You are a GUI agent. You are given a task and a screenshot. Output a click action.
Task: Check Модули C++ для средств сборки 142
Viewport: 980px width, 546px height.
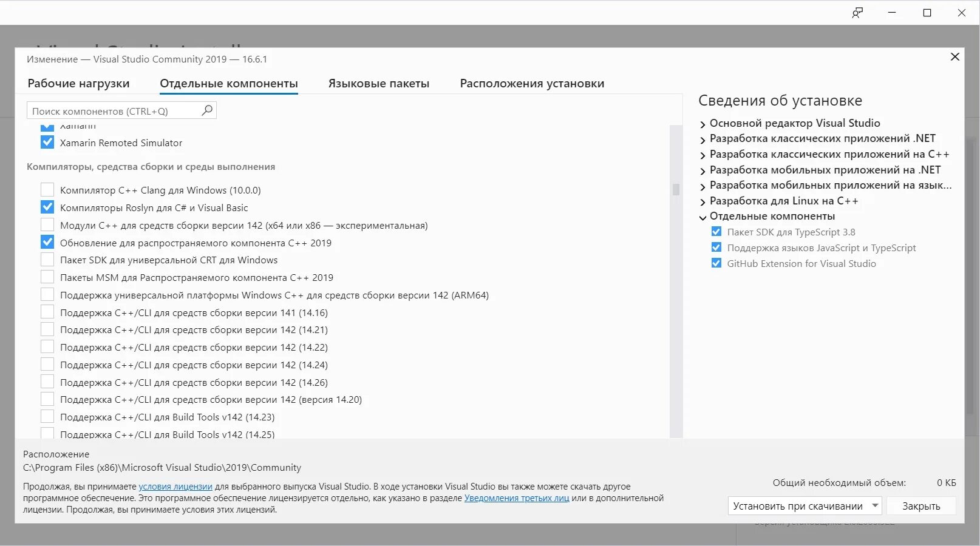coord(47,225)
